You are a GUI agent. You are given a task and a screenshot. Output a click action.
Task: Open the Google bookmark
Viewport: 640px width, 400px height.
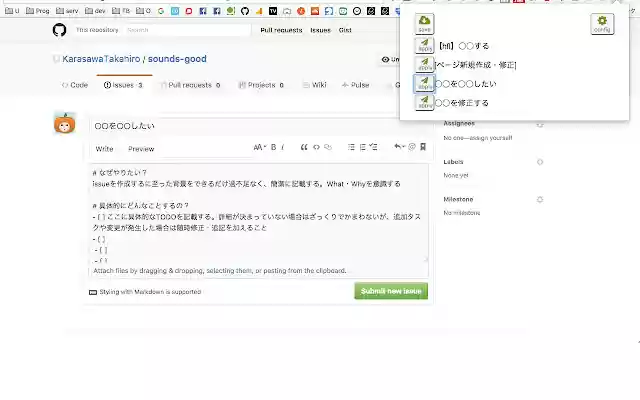[161, 11]
